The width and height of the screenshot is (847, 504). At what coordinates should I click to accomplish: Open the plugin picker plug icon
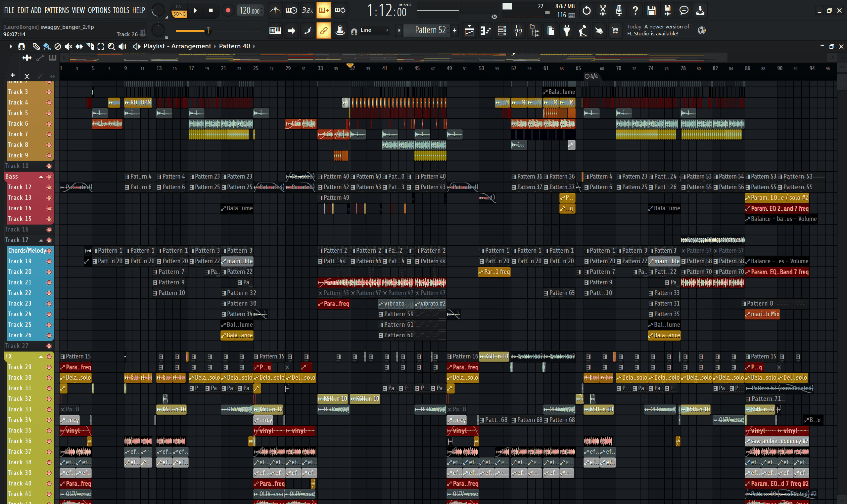click(x=567, y=30)
